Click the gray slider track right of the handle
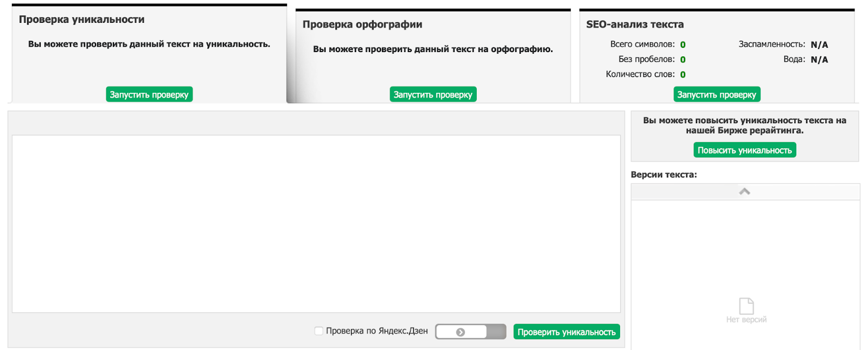The height and width of the screenshot is (350, 868). [496, 332]
